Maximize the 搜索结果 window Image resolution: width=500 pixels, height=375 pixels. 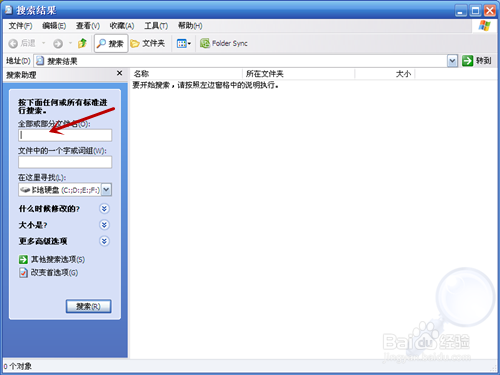[475, 11]
